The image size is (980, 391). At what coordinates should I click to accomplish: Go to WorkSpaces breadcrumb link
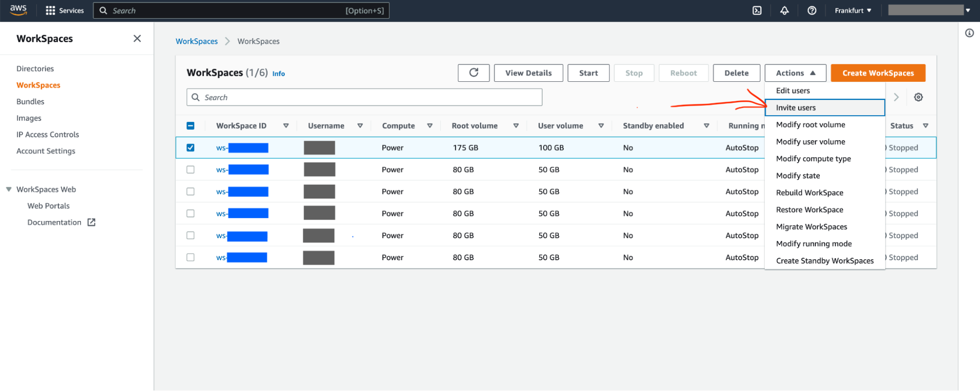(197, 41)
